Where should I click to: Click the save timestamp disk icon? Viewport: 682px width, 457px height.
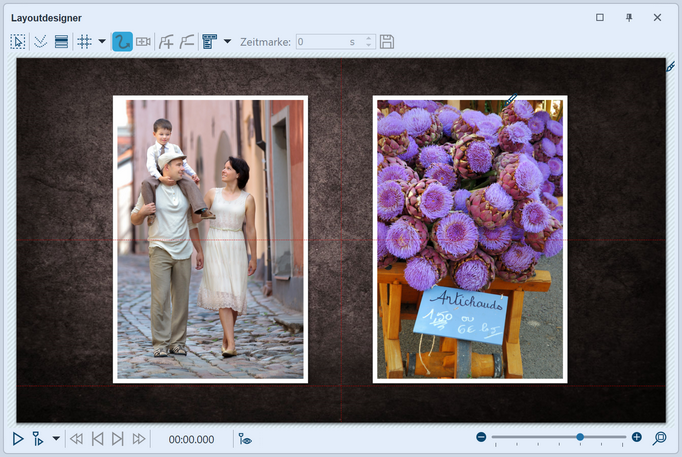387,42
